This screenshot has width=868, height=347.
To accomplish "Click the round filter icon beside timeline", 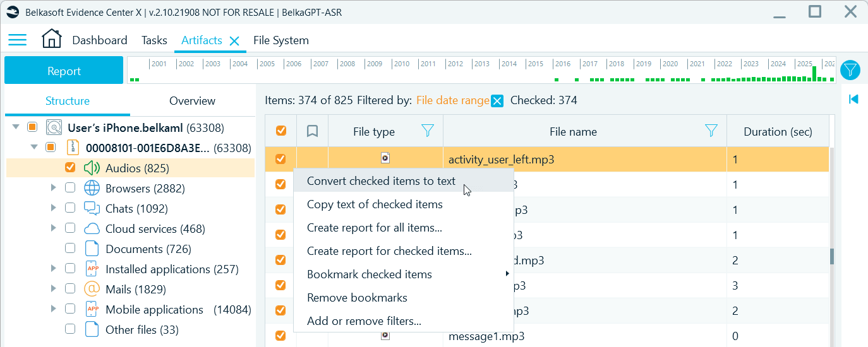I will pos(851,70).
